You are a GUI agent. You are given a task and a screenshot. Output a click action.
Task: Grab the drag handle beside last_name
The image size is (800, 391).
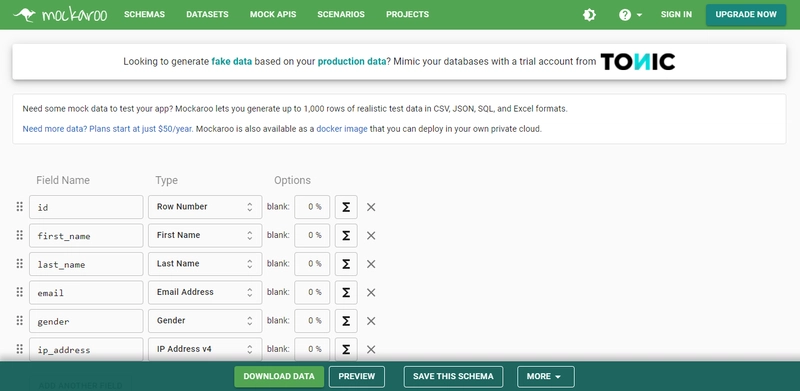click(19, 263)
